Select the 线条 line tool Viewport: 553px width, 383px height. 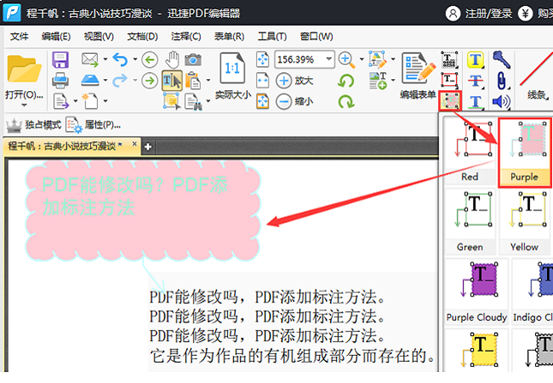tap(536, 75)
